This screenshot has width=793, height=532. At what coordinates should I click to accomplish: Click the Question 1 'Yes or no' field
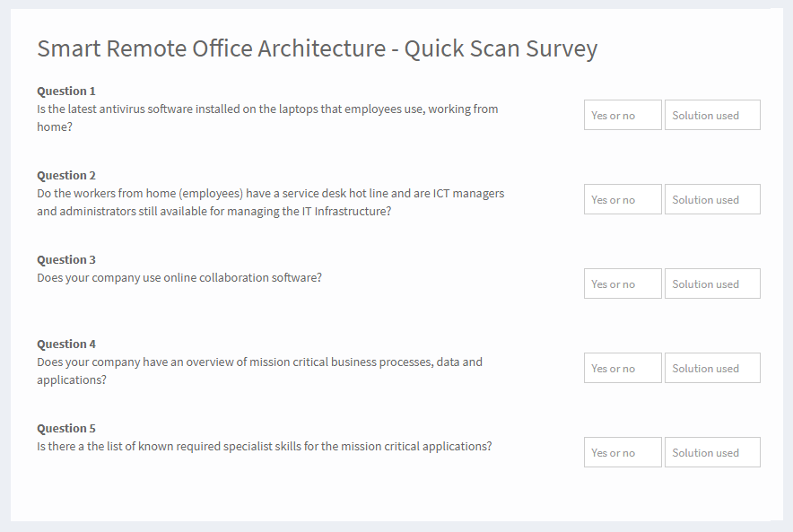click(x=623, y=115)
